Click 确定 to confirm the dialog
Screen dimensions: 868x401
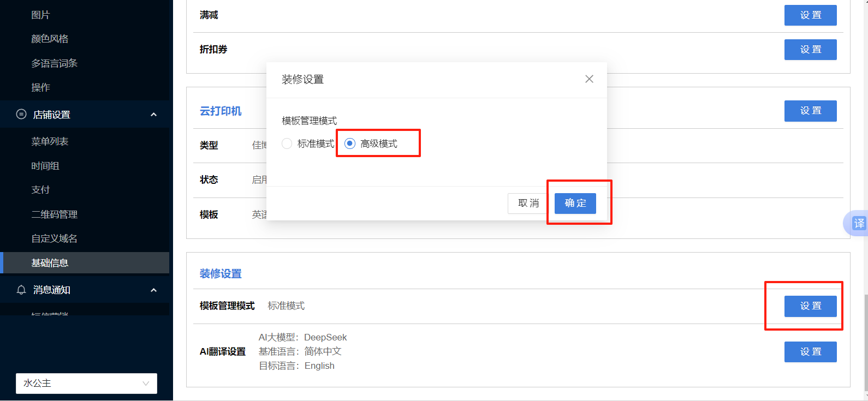[575, 203]
